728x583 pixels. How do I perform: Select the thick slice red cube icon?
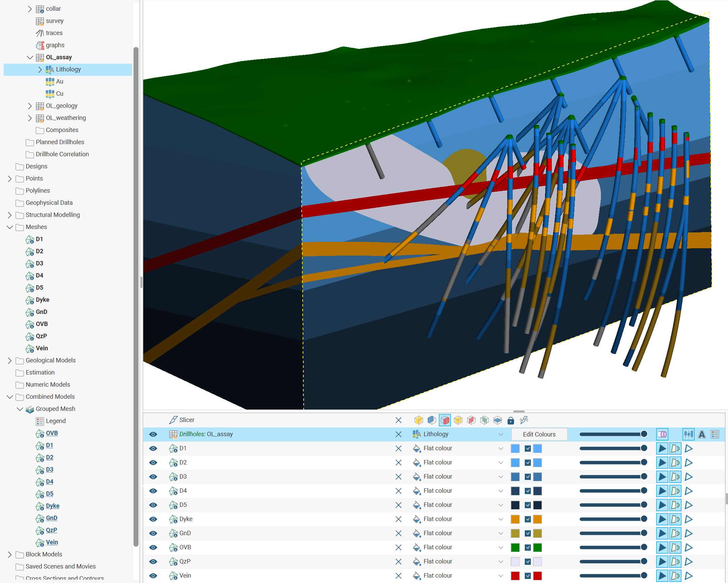tap(445, 420)
